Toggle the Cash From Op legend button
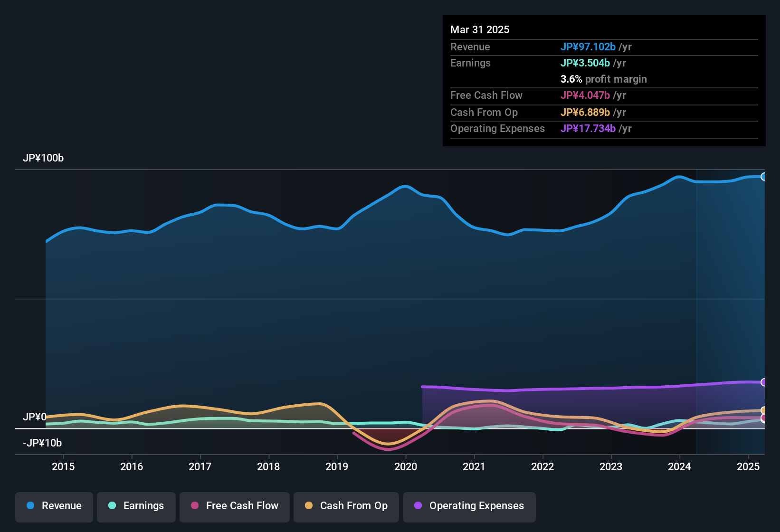Image resolution: width=780 pixels, height=532 pixels. click(x=346, y=507)
